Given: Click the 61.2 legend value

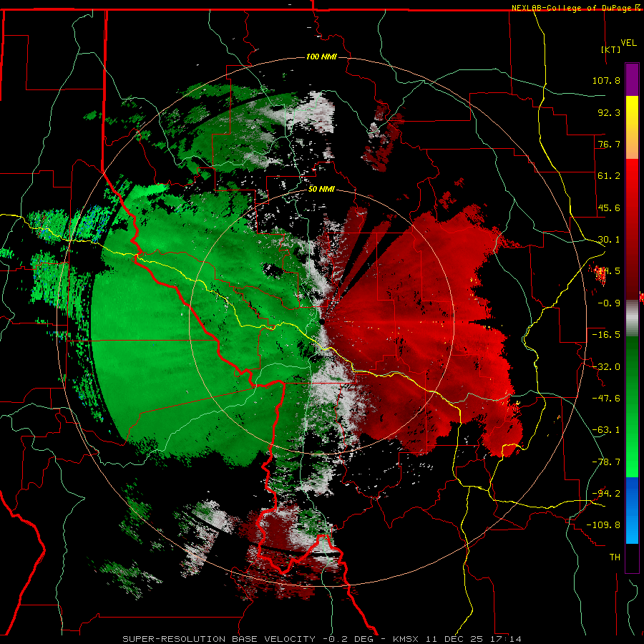Looking at the screenshot, I should tap(609, 176).
